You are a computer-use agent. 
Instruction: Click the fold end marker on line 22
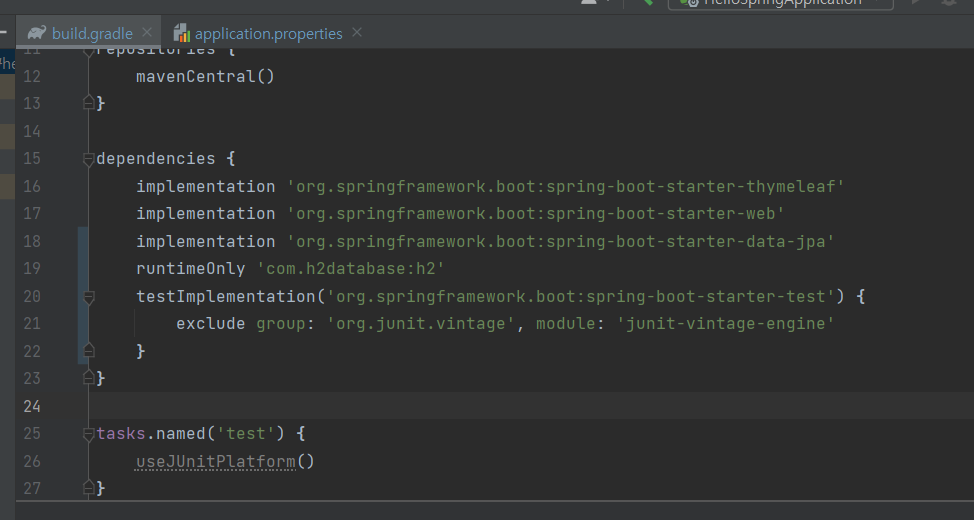coord(88,351)
